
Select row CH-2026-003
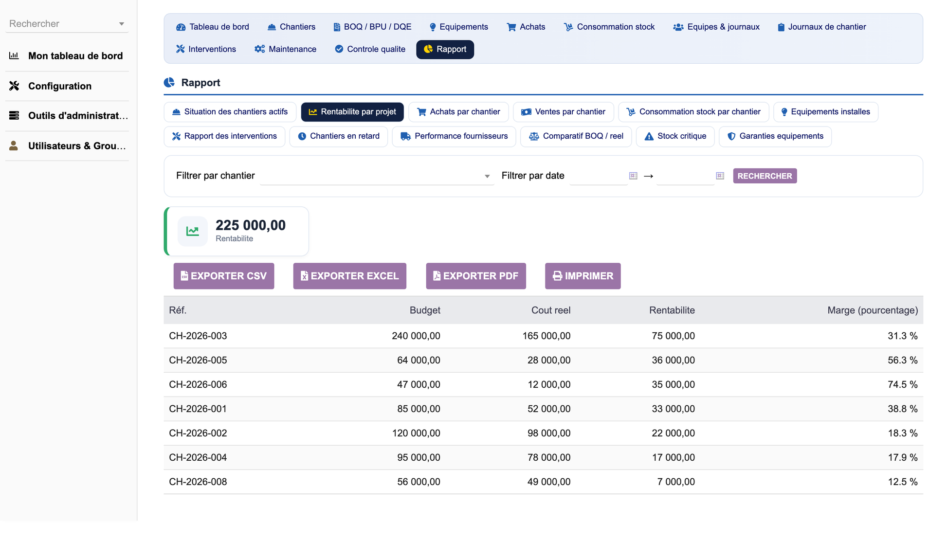(543, 336)
